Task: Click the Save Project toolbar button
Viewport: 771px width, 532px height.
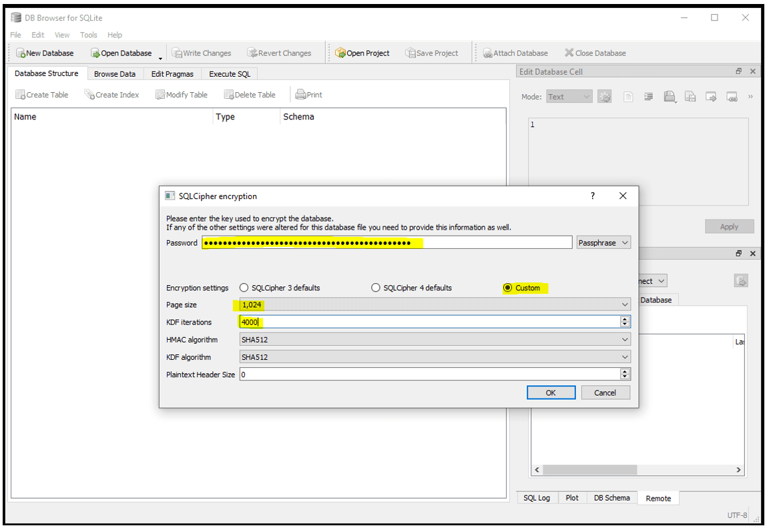Action: click(x=432, y=53)
